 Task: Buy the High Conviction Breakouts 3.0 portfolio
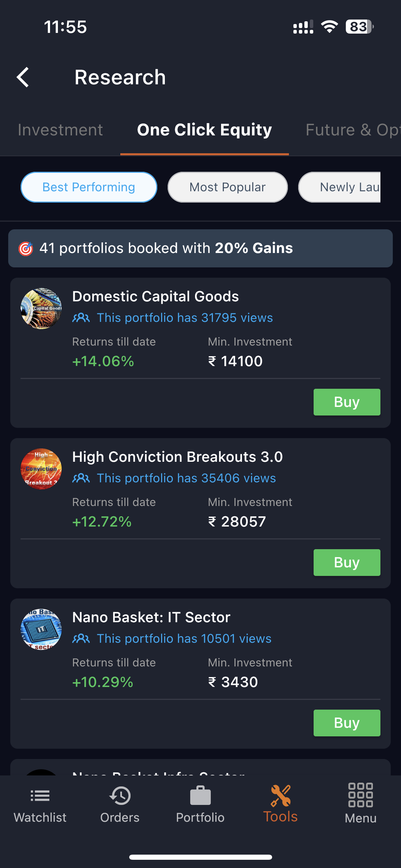[x=347, y=563]
